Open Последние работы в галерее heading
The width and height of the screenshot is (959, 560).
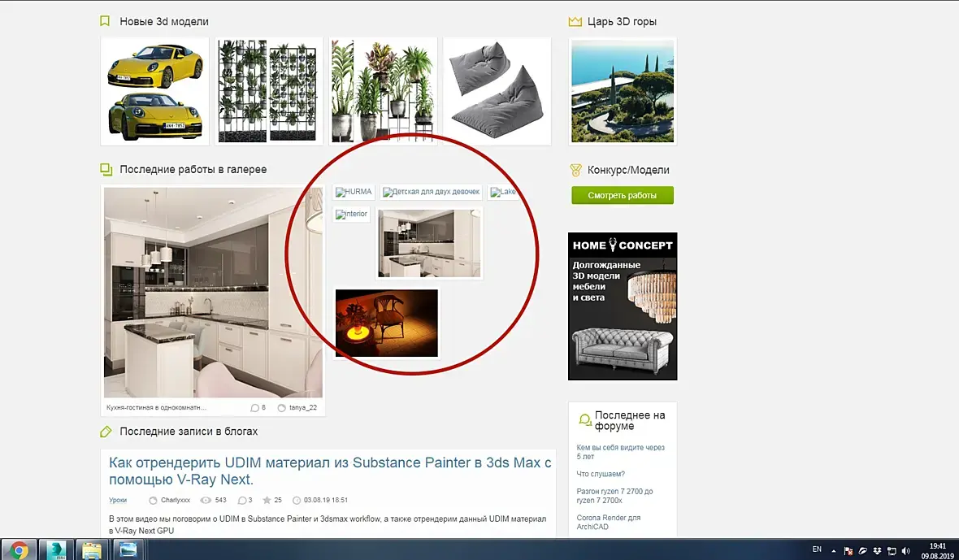(x=193, y=169)
